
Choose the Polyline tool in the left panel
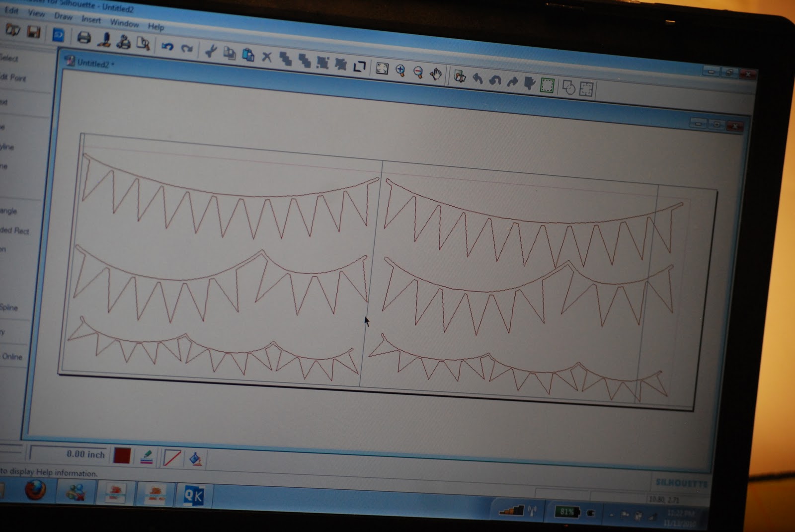pyautogui.click(x=7, y=147)
